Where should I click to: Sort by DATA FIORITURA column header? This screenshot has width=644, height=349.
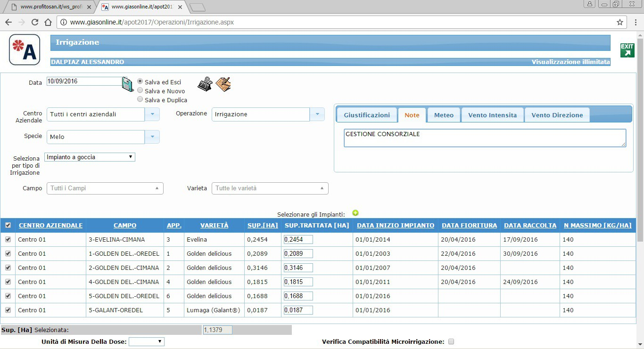click(469, 226)
